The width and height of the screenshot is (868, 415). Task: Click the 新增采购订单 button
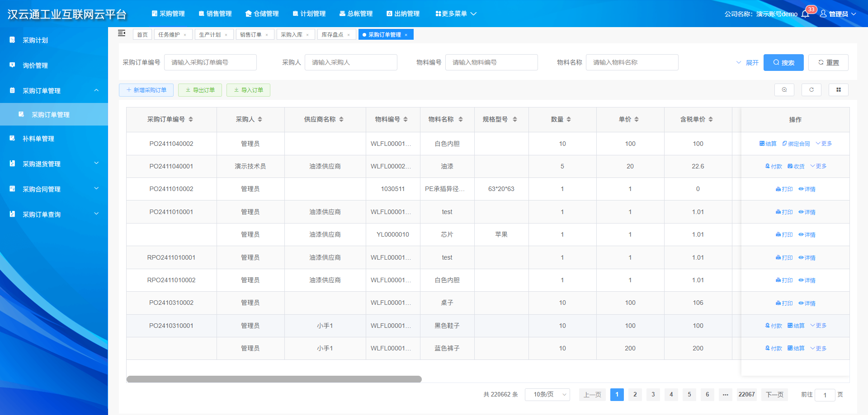click(x=146, y=90)
